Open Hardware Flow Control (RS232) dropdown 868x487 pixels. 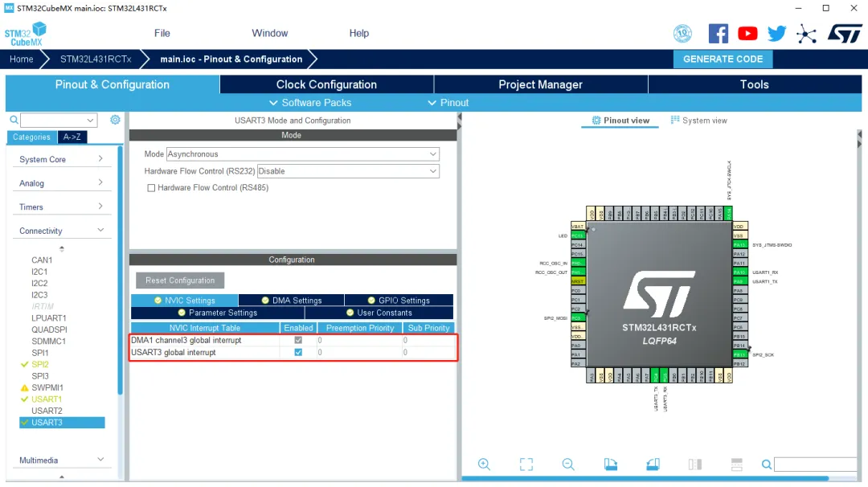click(x=348, y=171)
